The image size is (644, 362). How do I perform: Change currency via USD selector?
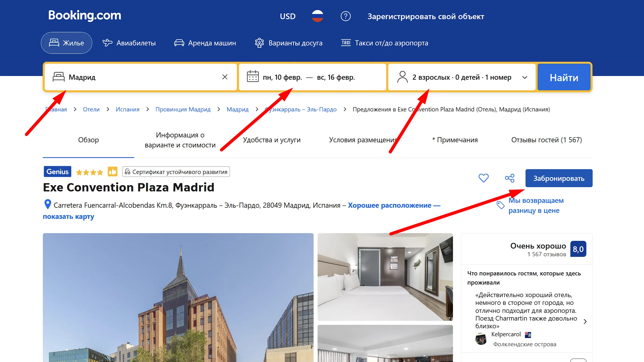tap(288, 16)
